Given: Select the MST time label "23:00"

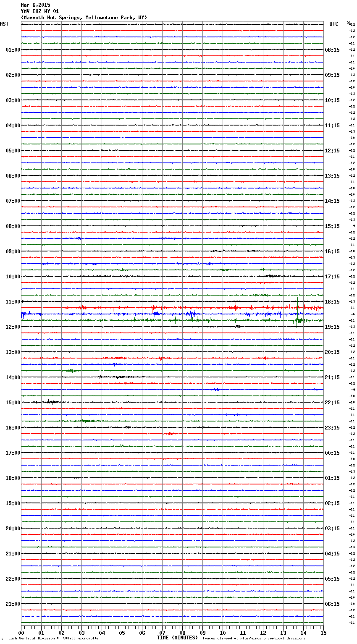Looking at the screenshot, I should [x=13, y=604].
